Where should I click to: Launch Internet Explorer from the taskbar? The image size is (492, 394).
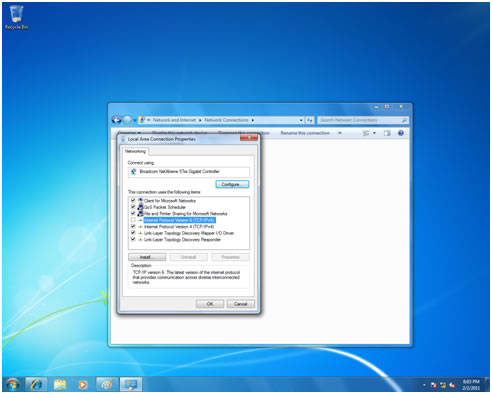(x=36, y=385)
